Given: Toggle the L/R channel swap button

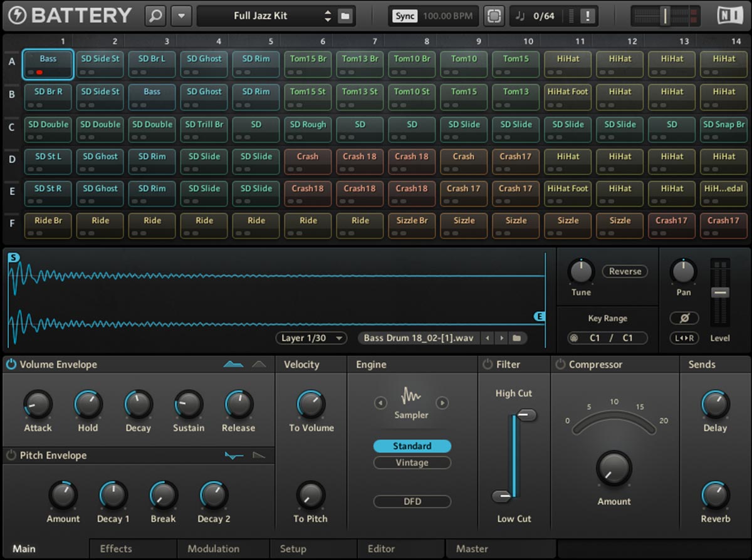Looking at the screenshot, I should [x=684, y=338].
